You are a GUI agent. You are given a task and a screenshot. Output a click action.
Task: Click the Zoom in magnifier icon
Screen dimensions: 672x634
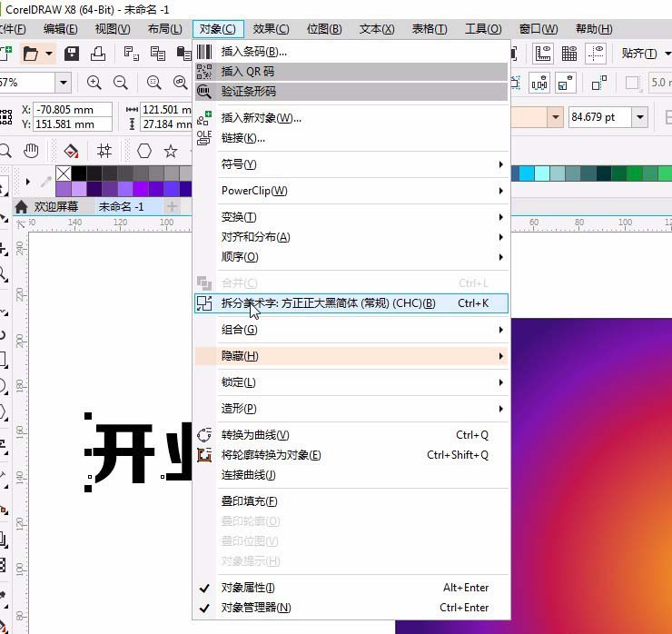94,83
